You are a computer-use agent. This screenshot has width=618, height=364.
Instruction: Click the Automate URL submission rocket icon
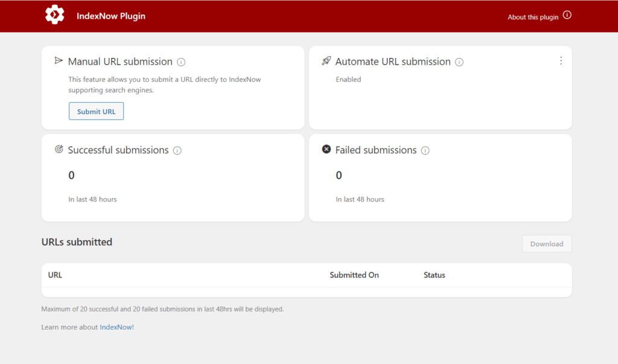point(327,61)
